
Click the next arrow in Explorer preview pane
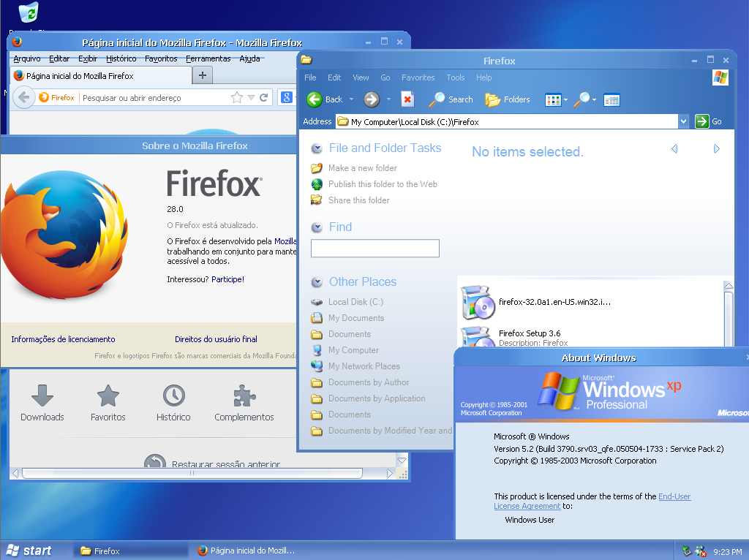coord(717,149)
